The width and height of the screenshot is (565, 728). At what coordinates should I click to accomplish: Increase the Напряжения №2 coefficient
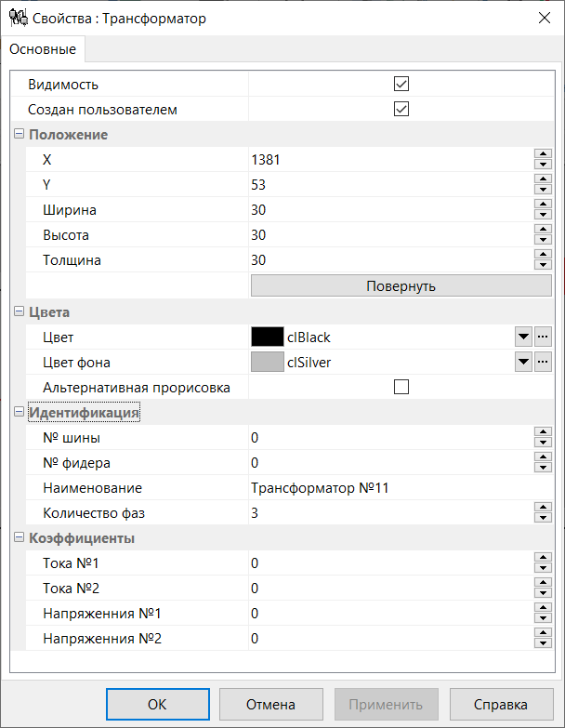[x=544, y=633]
